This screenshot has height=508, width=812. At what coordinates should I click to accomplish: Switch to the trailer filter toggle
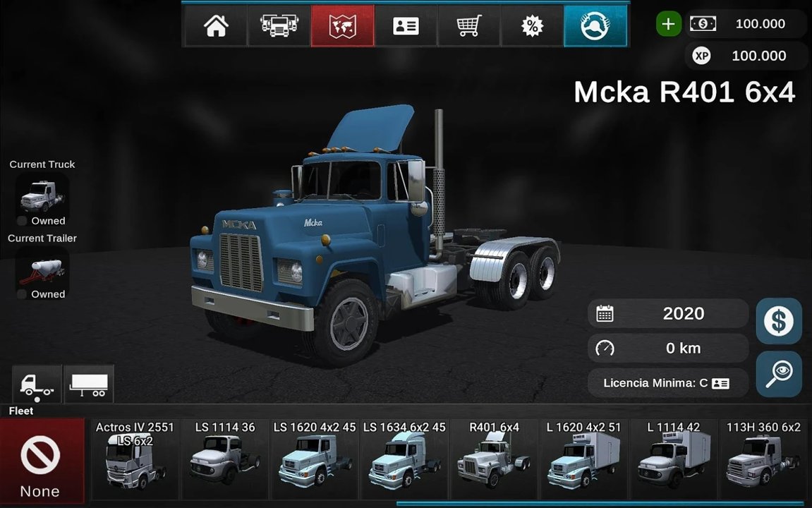point(89,383)
